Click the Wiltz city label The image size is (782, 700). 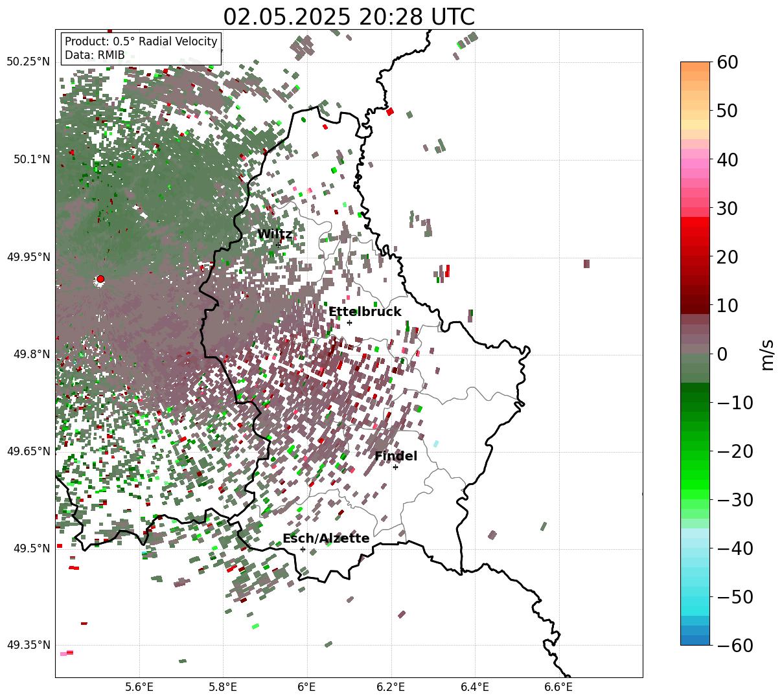click(275, 234)
